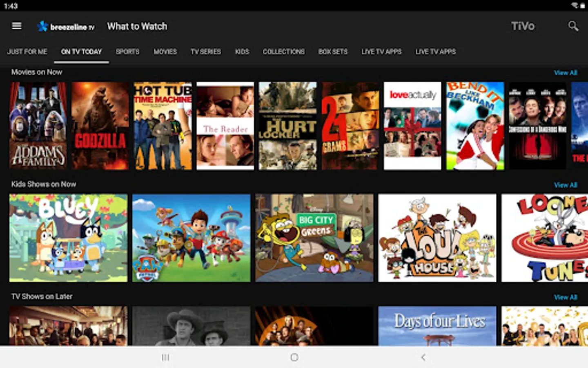
Task: Open The Addams Family movie poster
Action: coord(38,126)
